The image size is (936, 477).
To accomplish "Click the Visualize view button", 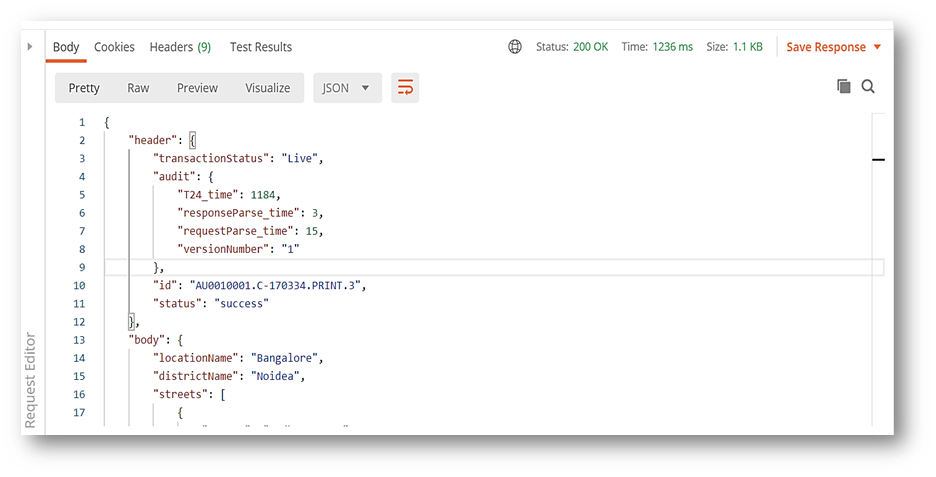I will [267, 88].
